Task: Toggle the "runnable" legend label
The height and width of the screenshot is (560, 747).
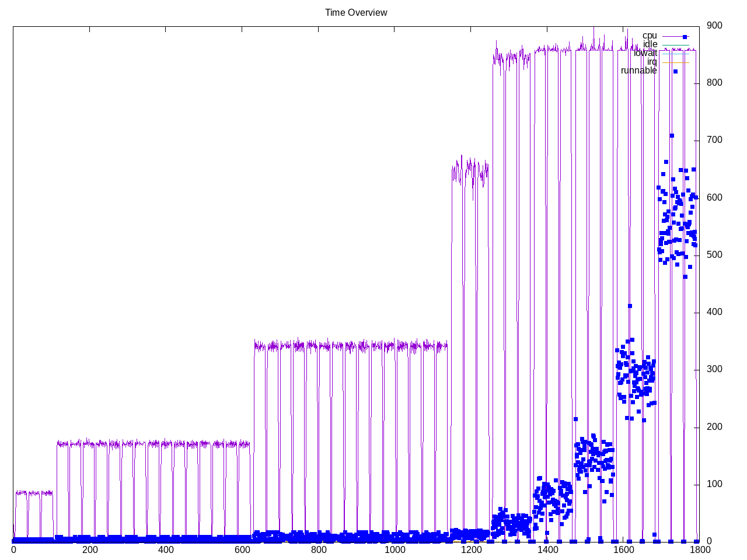Action: point(638,71)
